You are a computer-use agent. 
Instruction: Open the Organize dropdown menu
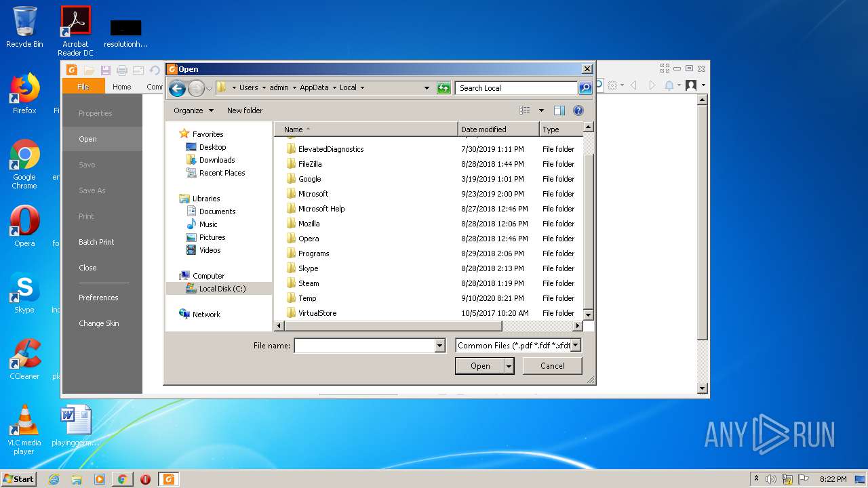click(x=193, y=110)
